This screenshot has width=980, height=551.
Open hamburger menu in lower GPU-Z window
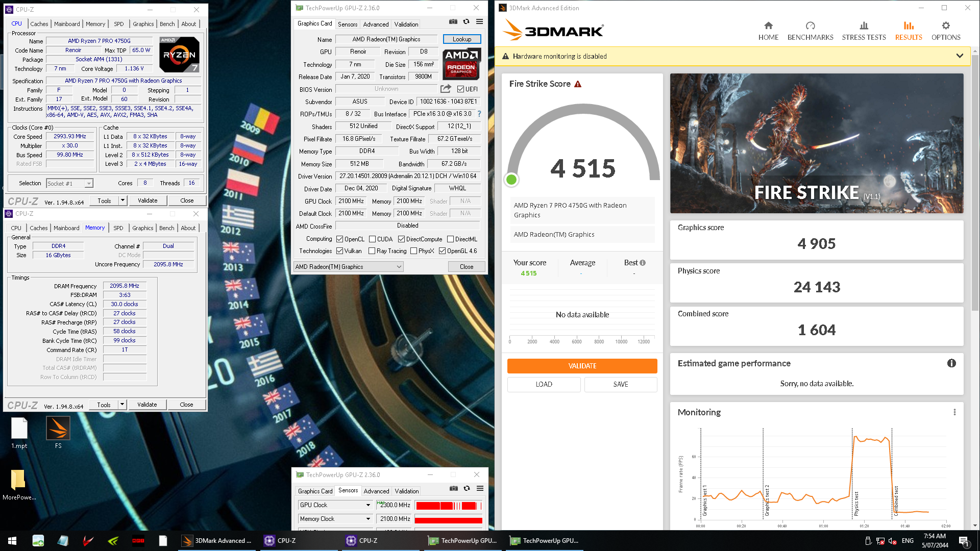pos(480,488)
